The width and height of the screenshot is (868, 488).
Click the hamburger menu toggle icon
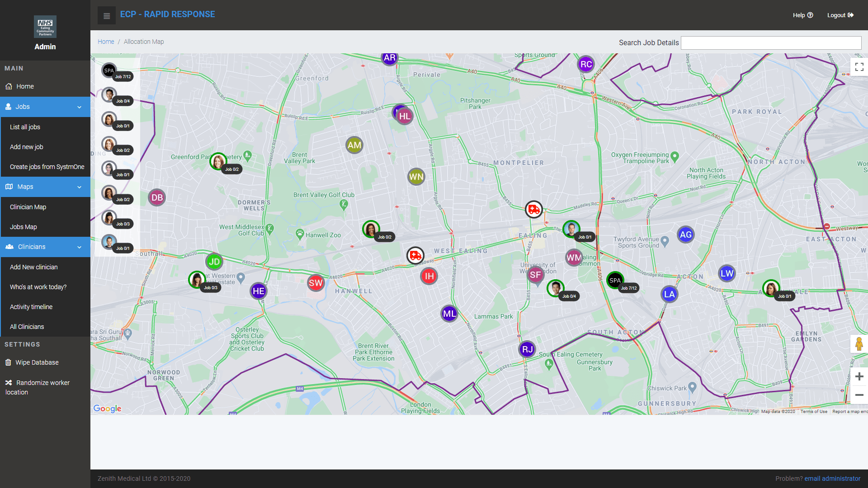(x=107, y=16)
